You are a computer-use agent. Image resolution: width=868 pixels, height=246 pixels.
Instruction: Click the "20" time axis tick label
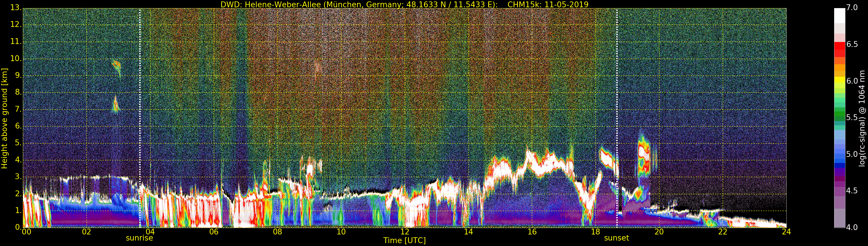click(659, 232)
